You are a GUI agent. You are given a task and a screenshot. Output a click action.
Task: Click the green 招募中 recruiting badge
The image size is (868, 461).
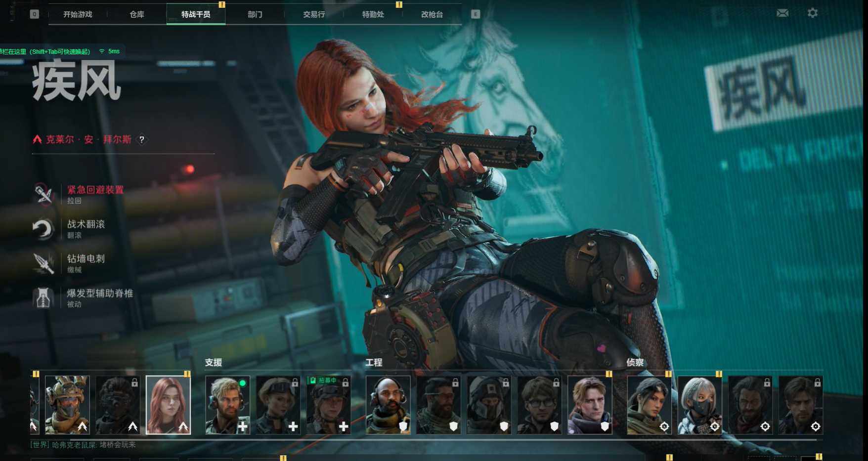click(323, 380)
